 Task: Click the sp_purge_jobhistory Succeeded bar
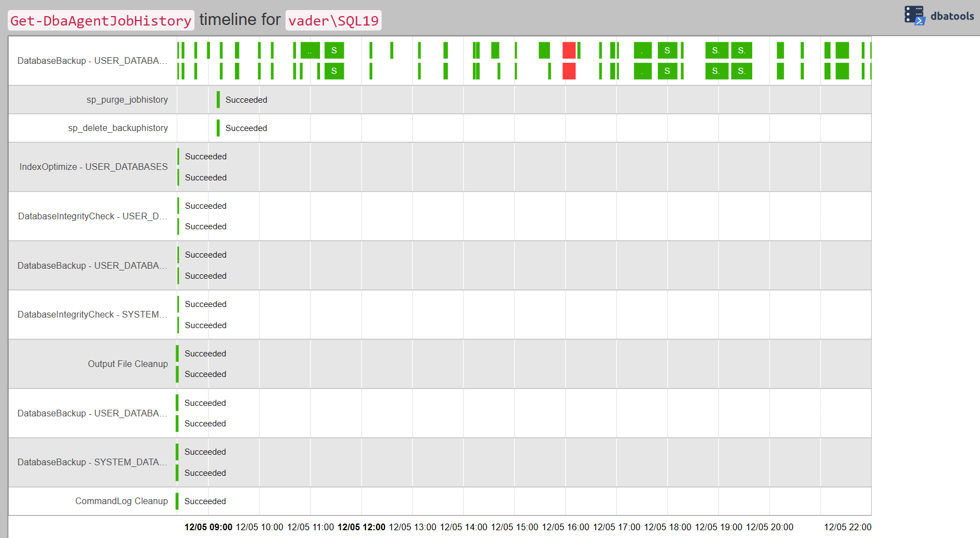[x=218, y=100]
